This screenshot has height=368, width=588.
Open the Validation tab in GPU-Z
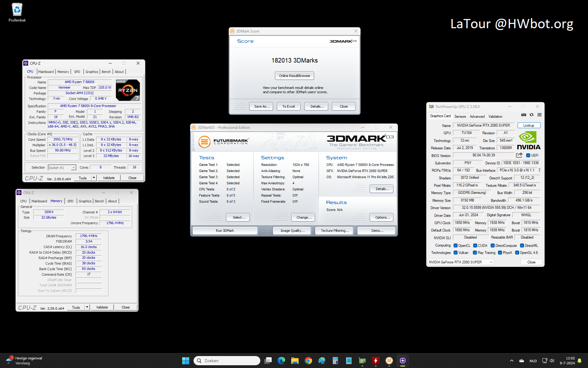coord(495,117)
